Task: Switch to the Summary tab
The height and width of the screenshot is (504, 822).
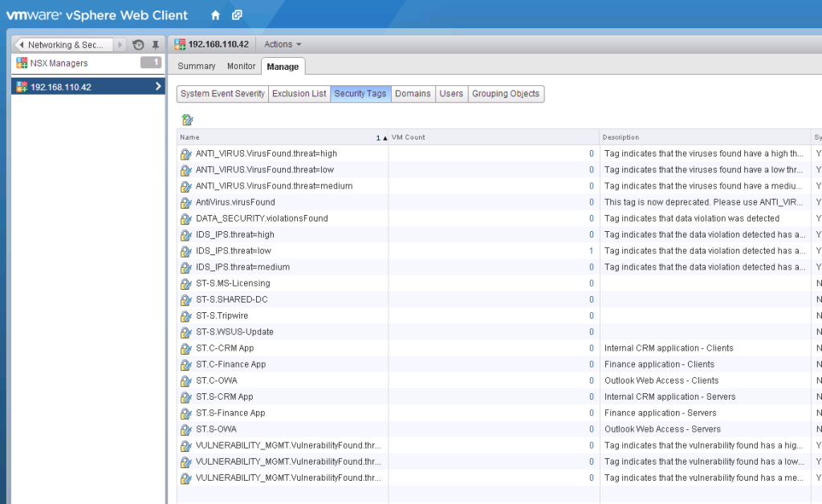Action: click(x=197, y=66)
